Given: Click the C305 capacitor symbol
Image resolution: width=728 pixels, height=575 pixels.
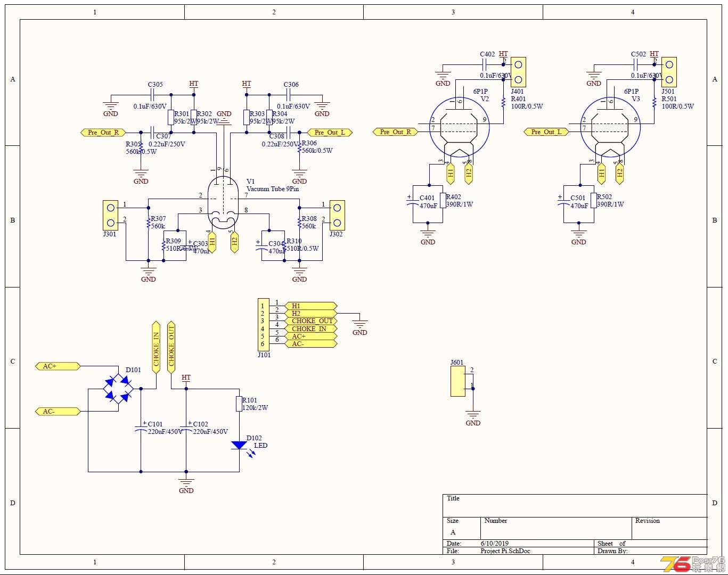Looking at the screenshot, I should click(x=152, y=95).
